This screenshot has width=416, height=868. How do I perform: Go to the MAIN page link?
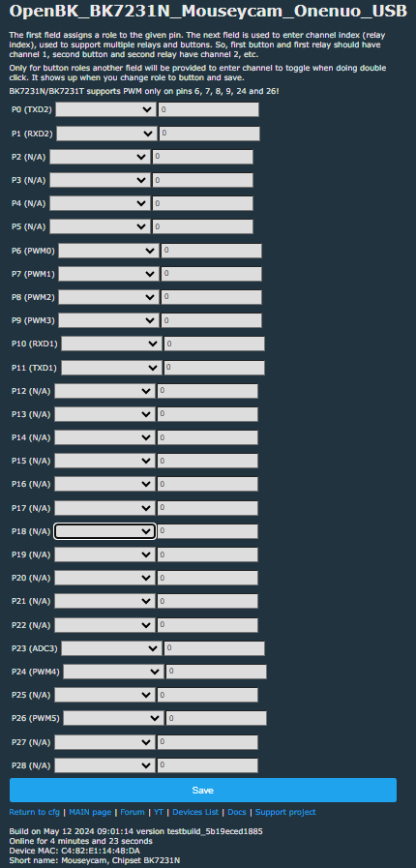pyautogui.click(x=90, y=812)
